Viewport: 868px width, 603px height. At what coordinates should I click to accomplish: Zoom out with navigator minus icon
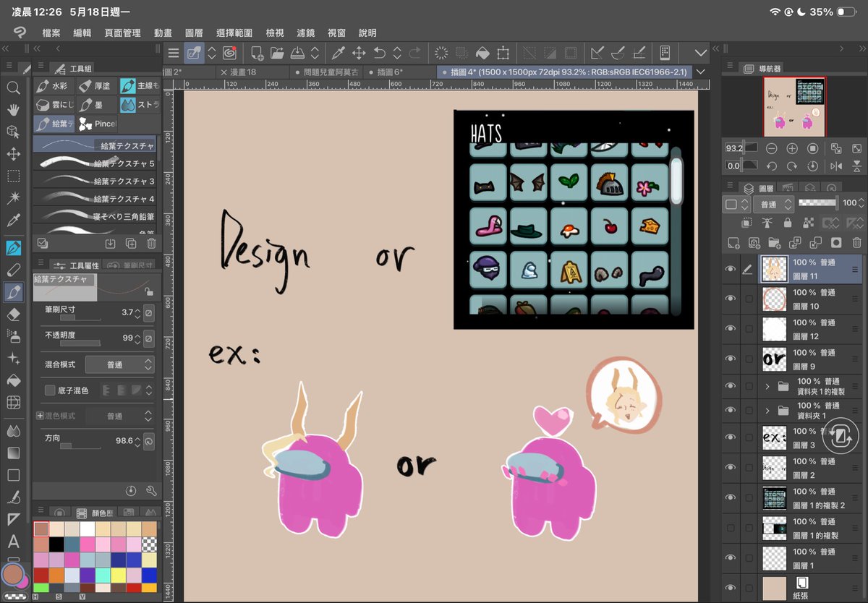772,148
